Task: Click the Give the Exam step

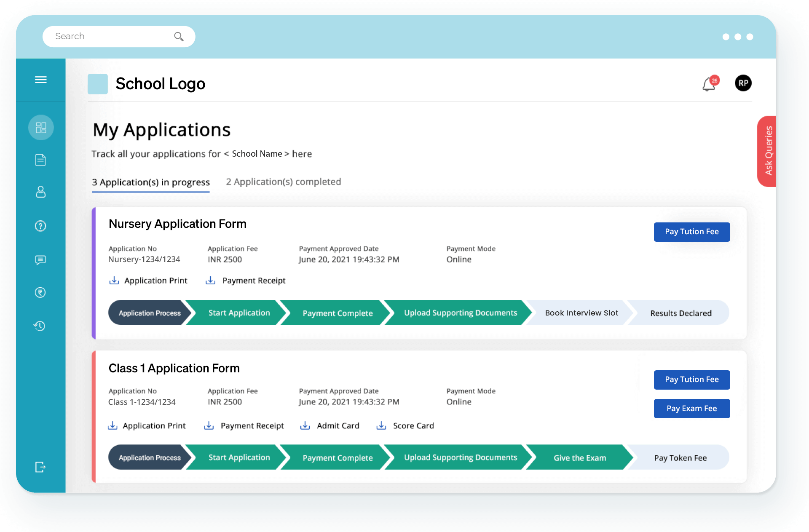Action: 579,457
